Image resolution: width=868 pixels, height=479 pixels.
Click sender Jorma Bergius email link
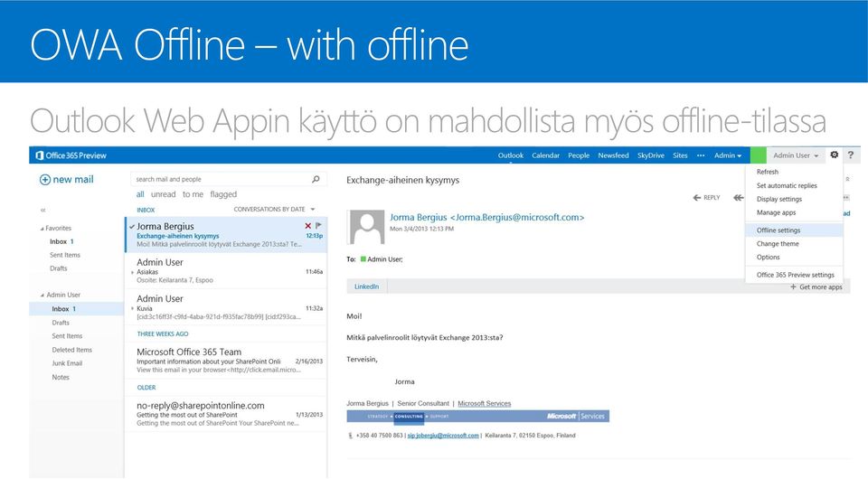coord(486,218)
